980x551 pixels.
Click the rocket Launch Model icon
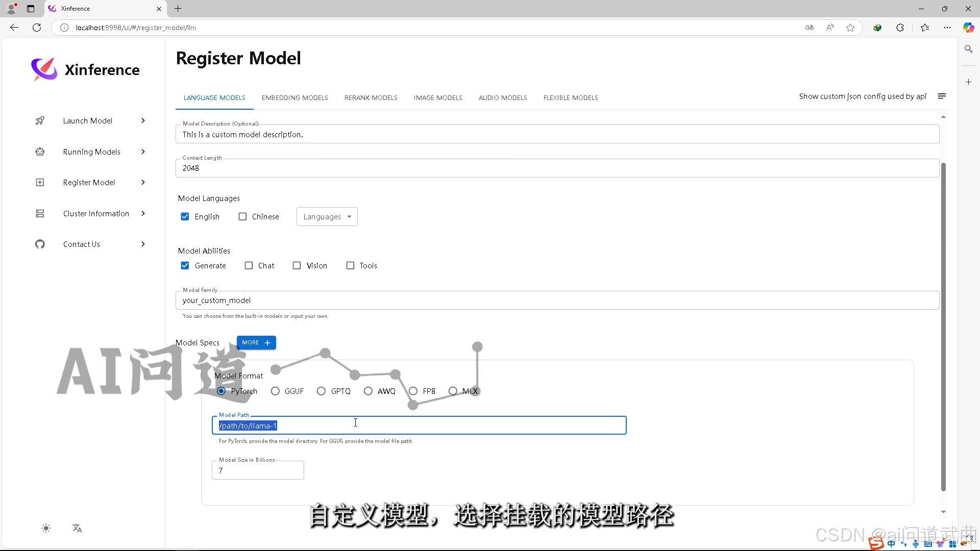coord(40,121)
